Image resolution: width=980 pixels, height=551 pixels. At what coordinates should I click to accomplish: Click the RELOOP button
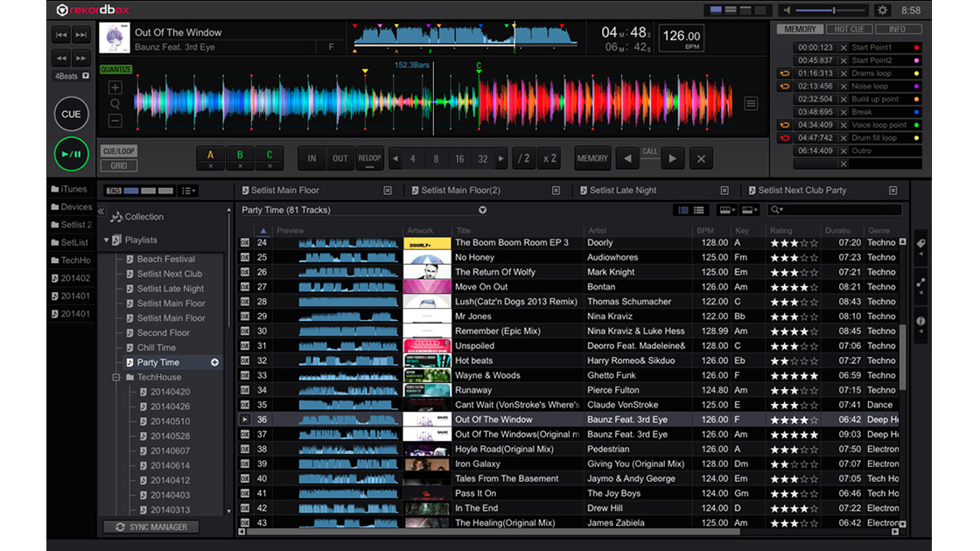(x=369, y=158)
